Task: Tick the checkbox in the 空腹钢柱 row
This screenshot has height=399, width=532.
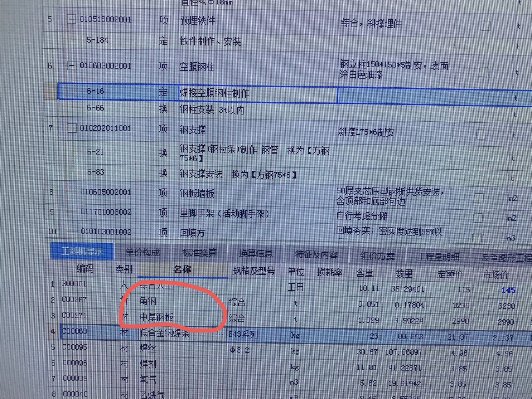Action: point(483,72)
